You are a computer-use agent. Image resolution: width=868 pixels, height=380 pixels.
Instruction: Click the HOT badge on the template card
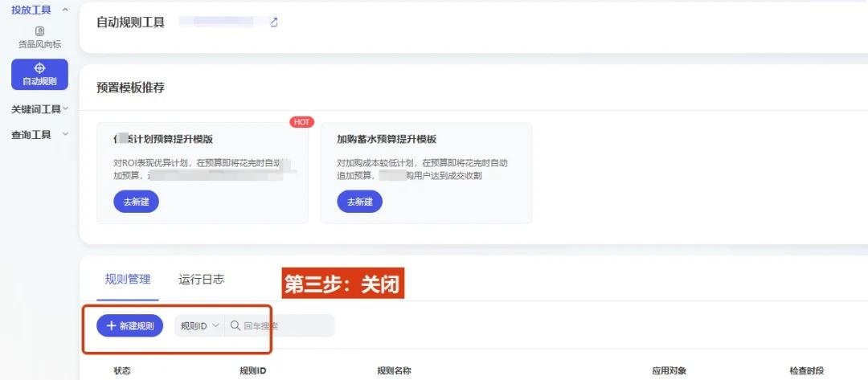coord(301,122)
